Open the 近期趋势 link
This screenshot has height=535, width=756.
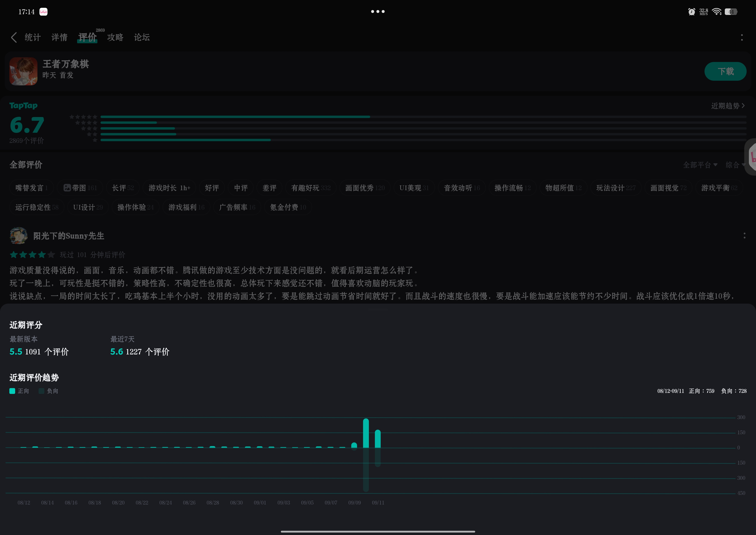pos(728,106)
